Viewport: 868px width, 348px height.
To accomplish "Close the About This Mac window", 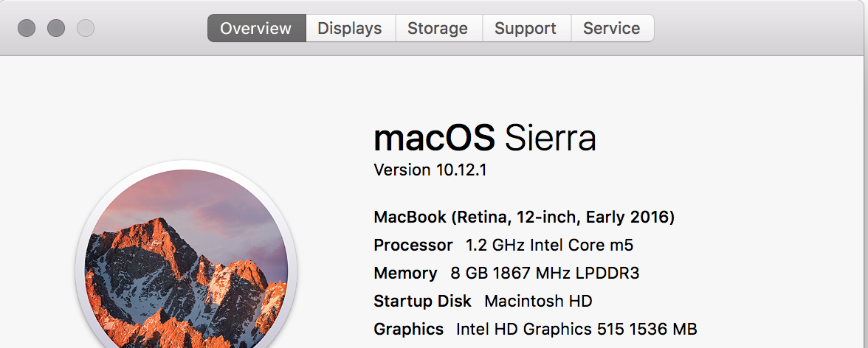I will (27, 28).
